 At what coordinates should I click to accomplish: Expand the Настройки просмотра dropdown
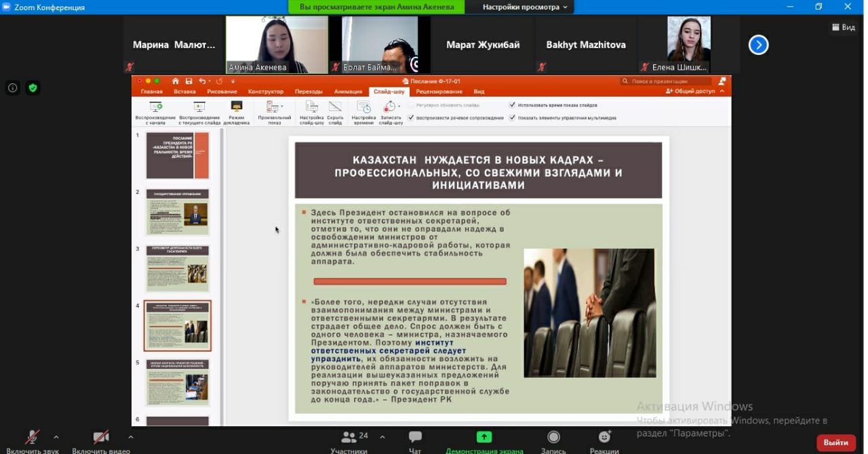point(525,7)
